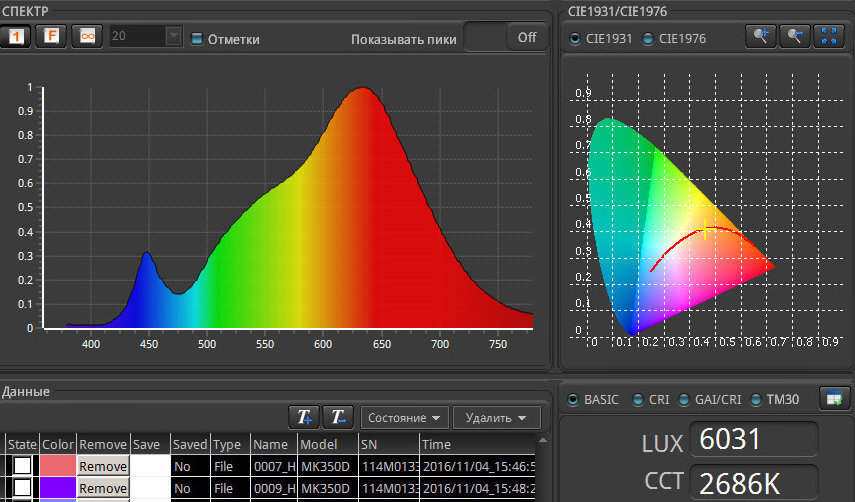
Task: Select the 0007_H name cell
Action: coord(274,466)
